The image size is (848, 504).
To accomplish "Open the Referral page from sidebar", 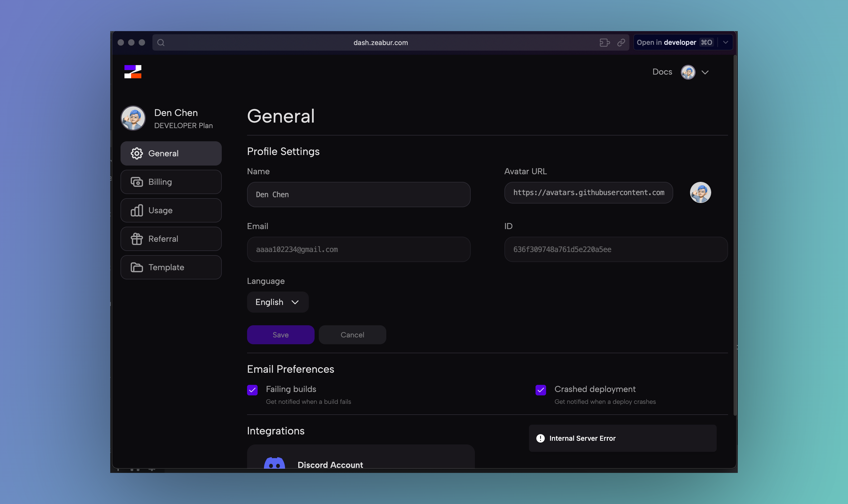I will click(171, 239).
